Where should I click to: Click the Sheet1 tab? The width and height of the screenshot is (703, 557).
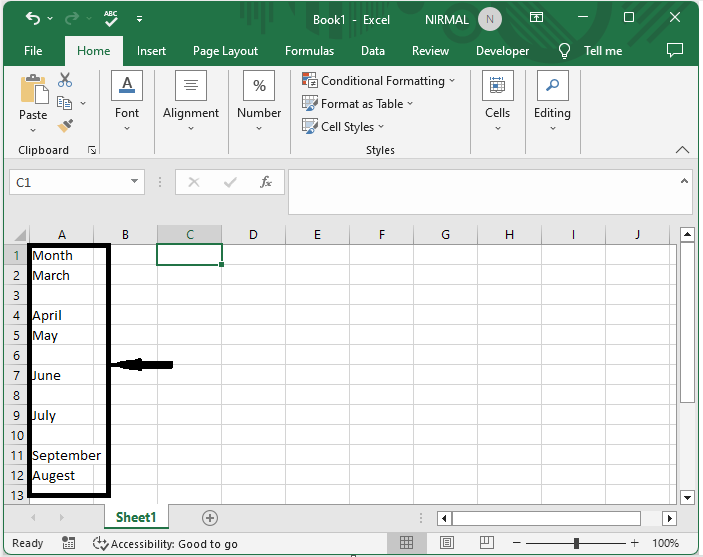136,517
